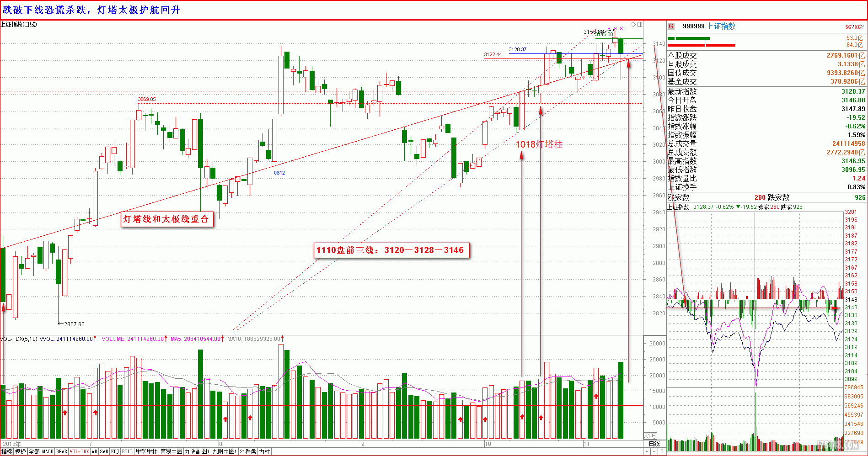The height and width of the screenshot is (456, 868).
Task: Click the 国债成交 row
Action: point(766,73)
